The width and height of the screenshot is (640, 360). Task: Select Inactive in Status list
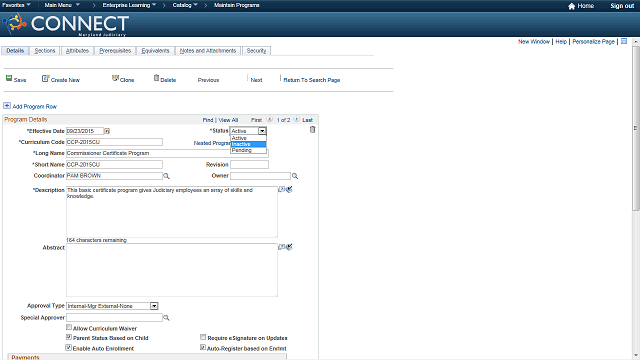coord(248,144)
